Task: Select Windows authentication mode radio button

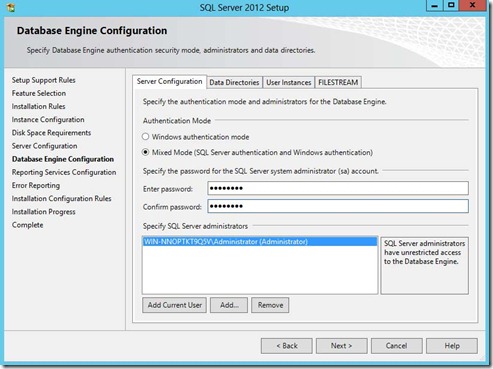Action: (x=145, y=137)
